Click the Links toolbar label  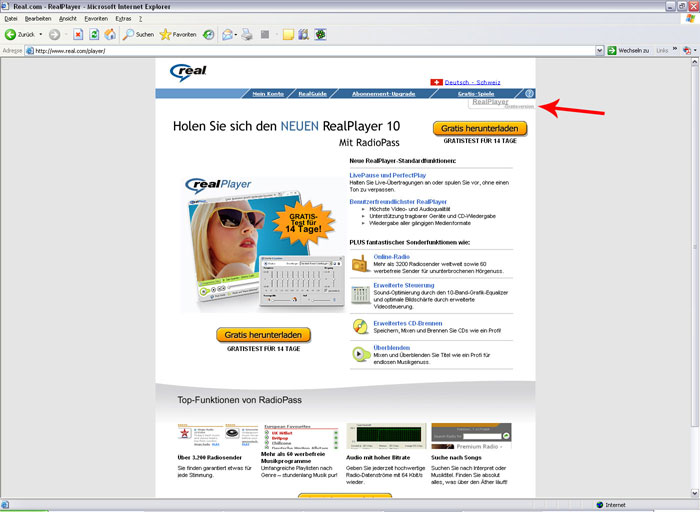click(x=662, y=50)
